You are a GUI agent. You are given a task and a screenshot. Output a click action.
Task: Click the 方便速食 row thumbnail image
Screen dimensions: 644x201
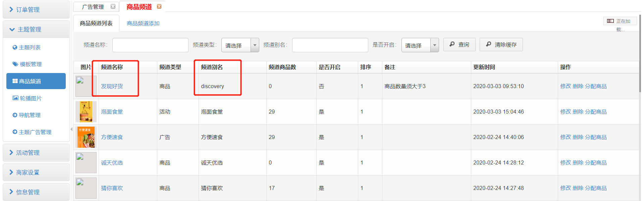coord(86,137)
